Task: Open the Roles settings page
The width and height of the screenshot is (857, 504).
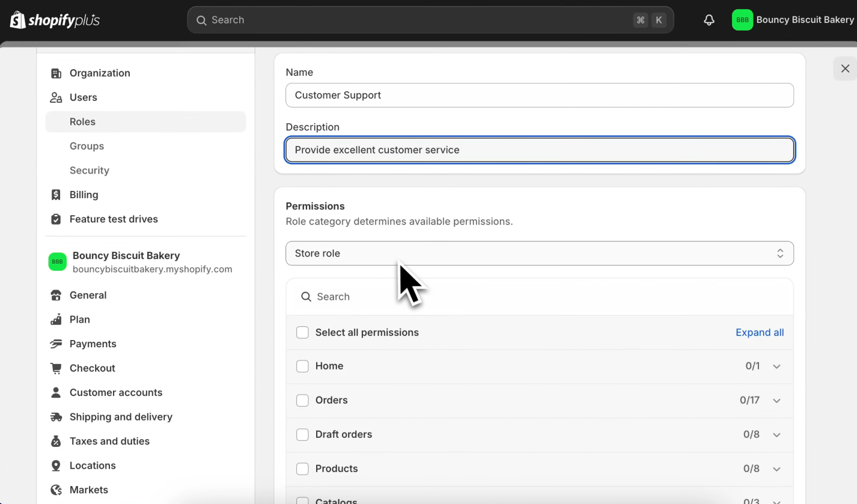Action: [145, 122]
